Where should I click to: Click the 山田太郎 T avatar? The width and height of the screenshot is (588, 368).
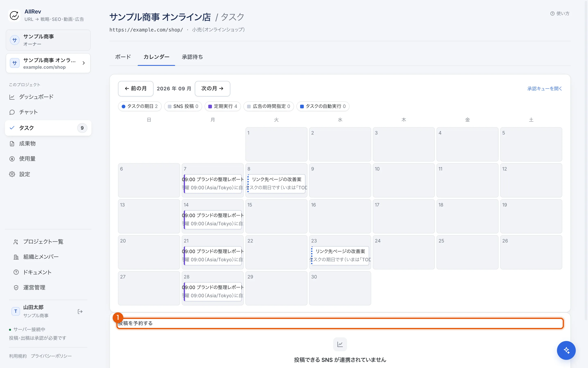tap(16, 311)
